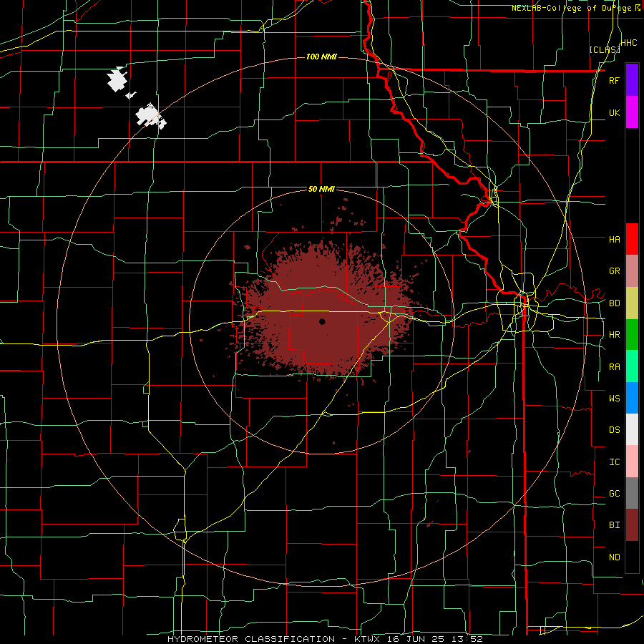Pick the HR green legend swatch
This screenshot has height=644, width=644.
point(632,335)
